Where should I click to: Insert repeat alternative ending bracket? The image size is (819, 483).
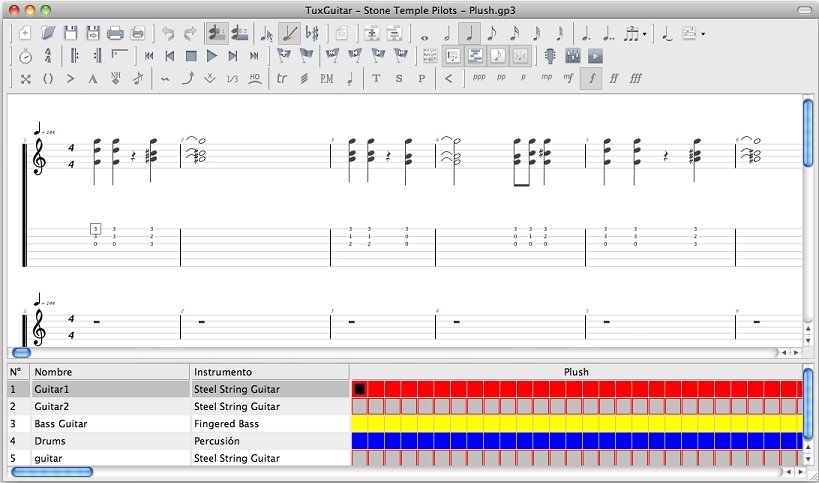(x=120, y=55)
